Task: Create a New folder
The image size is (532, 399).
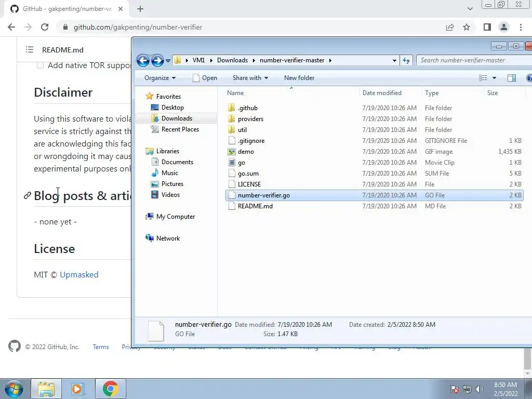Action: point(299,78)
